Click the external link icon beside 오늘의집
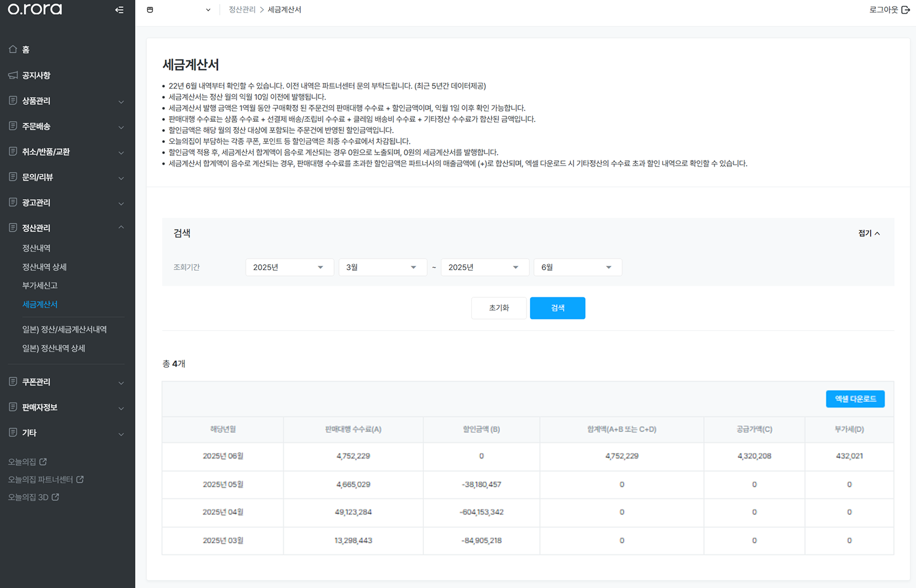The height and width of the screenshot is (588, 916). click(x=43, y=462)
